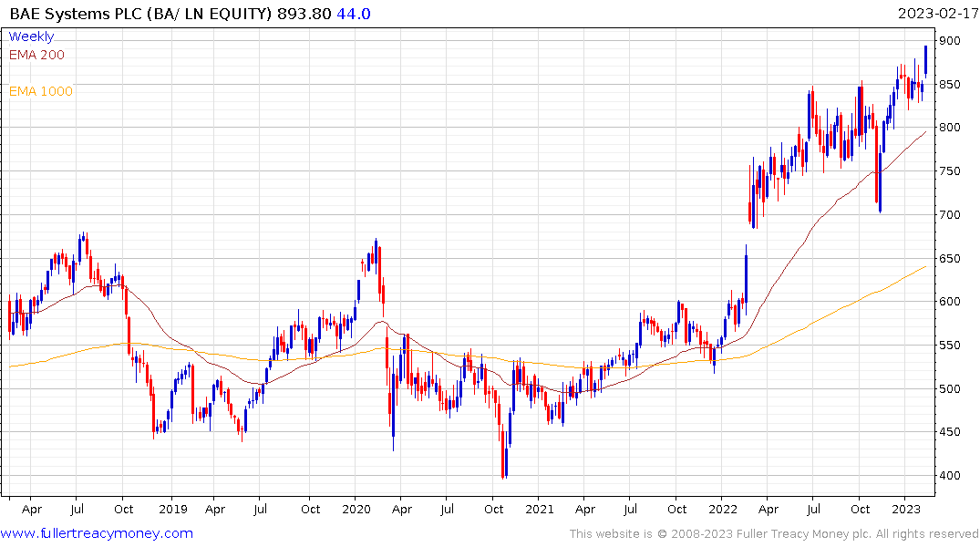Click the copyright notice for Fuller Treacy Money
The width and height of the screenshot is (980, 547).
pos(774,534)
